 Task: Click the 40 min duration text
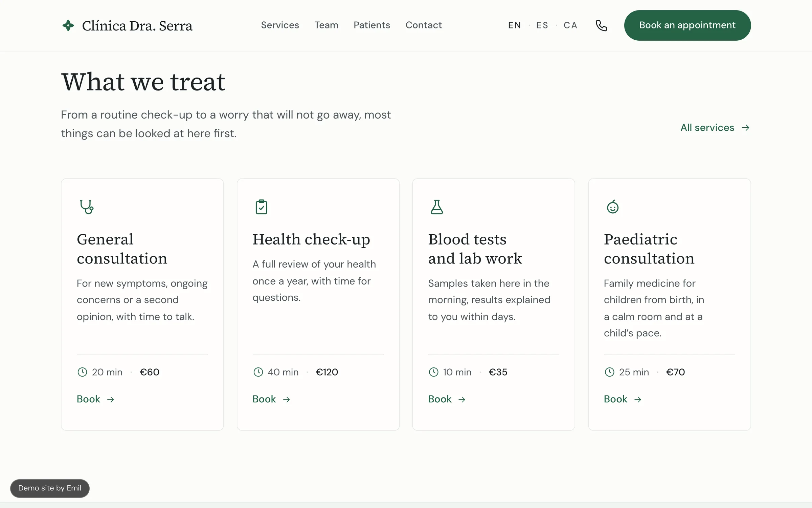pos(283,372)
